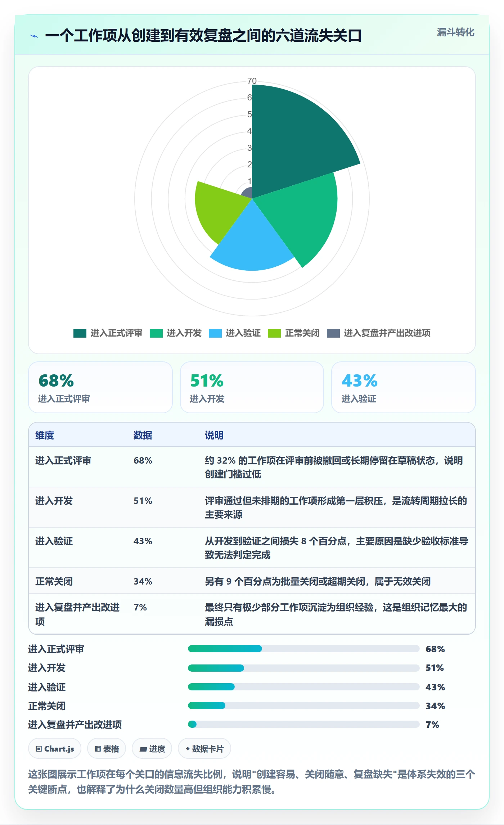
Task: Open the 51% 进入开发 data card
Action: point(252,387)
